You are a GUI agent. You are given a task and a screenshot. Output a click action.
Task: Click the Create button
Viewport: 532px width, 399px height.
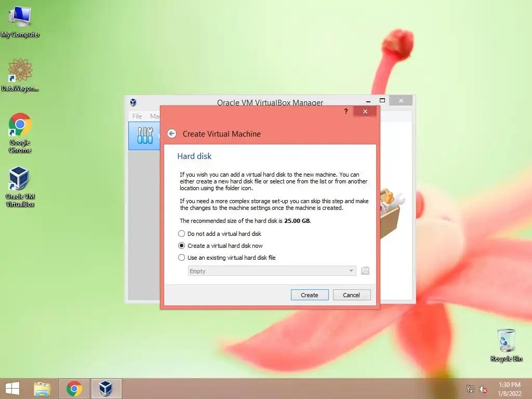pos(310,295)
